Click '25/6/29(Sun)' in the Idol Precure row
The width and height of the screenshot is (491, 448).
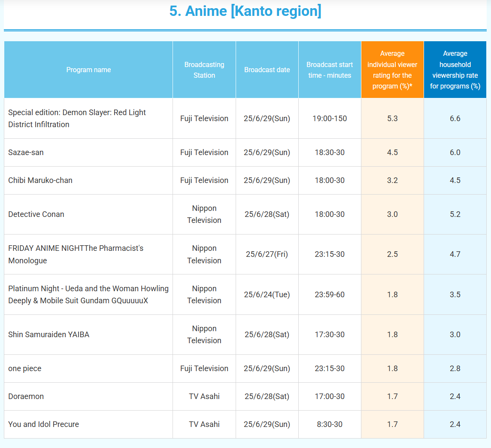coord(267,424)
